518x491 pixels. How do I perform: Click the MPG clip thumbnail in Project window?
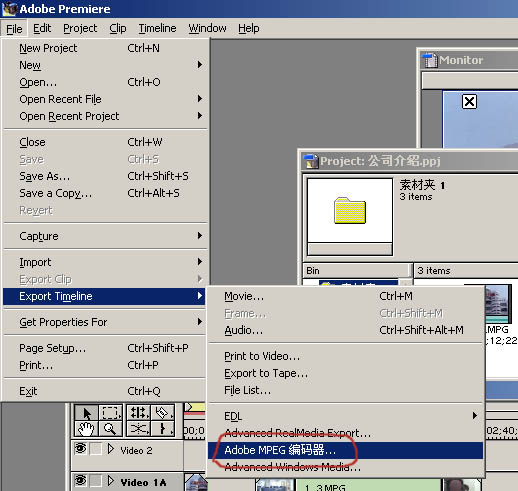coord(498,304)
